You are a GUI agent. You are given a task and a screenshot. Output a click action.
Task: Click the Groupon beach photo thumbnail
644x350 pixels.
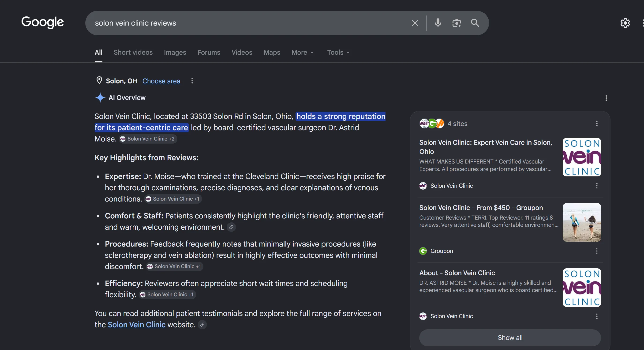(582, 222)
